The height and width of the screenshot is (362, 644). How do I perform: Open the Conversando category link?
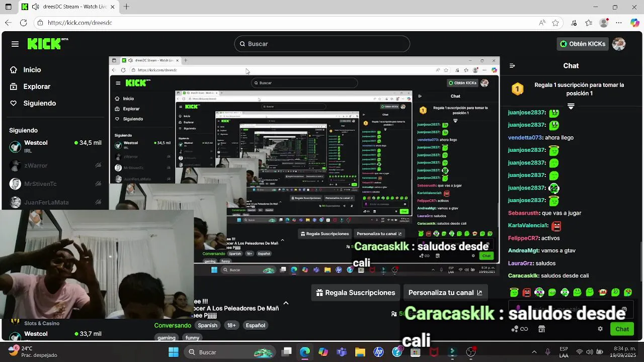tap(173, 325)
